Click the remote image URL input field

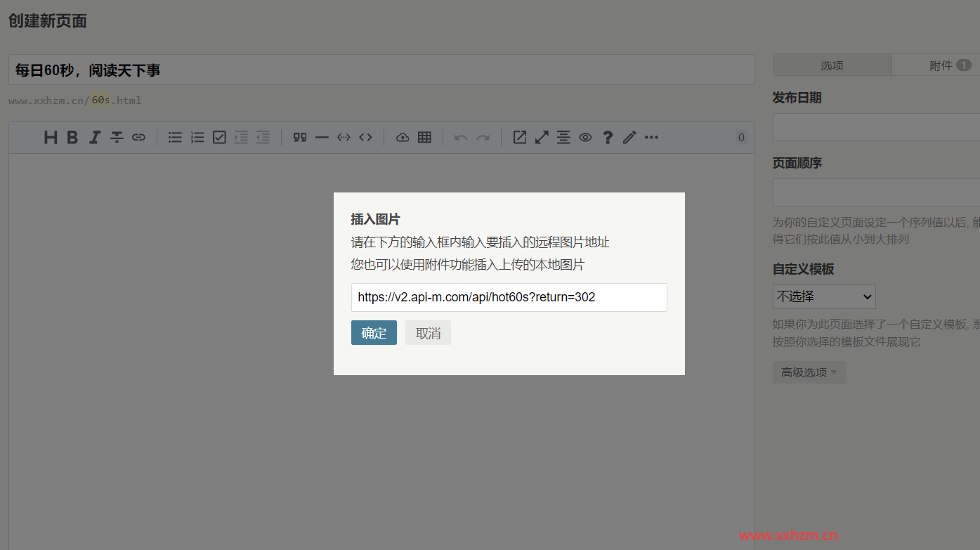coord(509,297)
